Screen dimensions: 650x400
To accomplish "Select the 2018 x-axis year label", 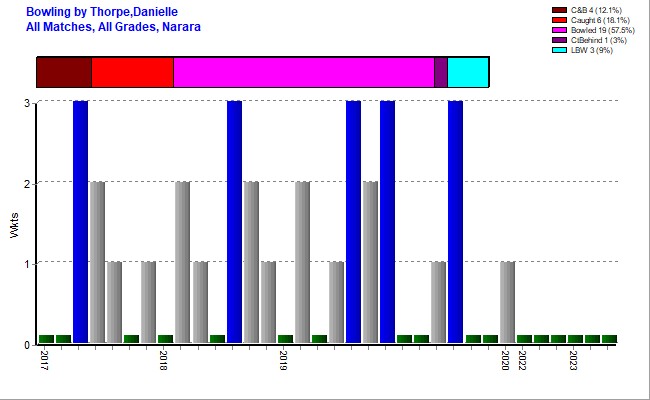I will click(163, 360).
